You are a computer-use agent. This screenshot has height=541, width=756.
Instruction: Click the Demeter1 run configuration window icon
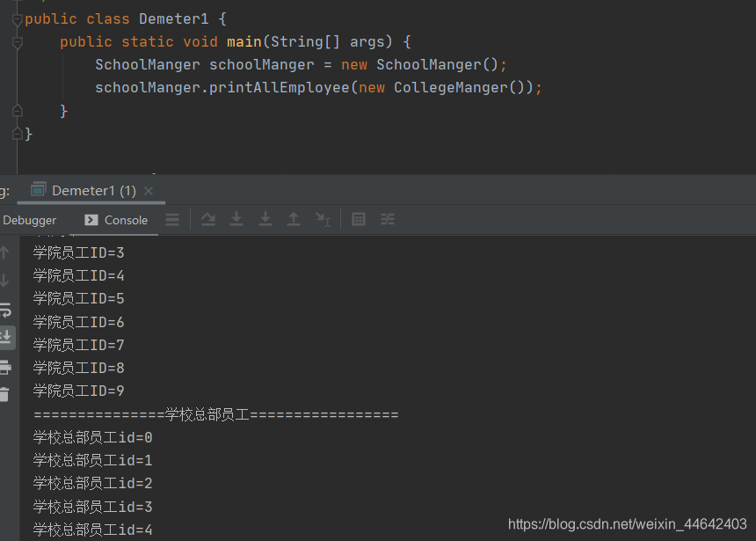point(38,190)
